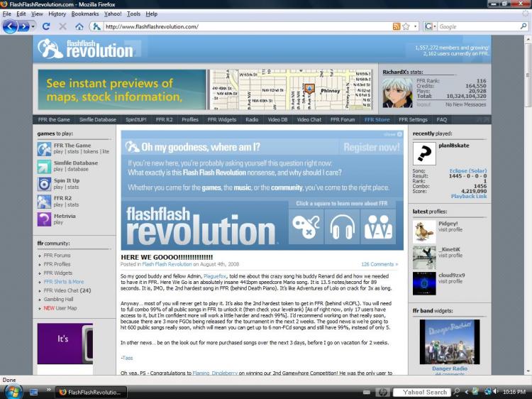This screenshot has height=399, width=532.
Task: Click the search magnifier in Google box
Action: [x=523, y=26]
